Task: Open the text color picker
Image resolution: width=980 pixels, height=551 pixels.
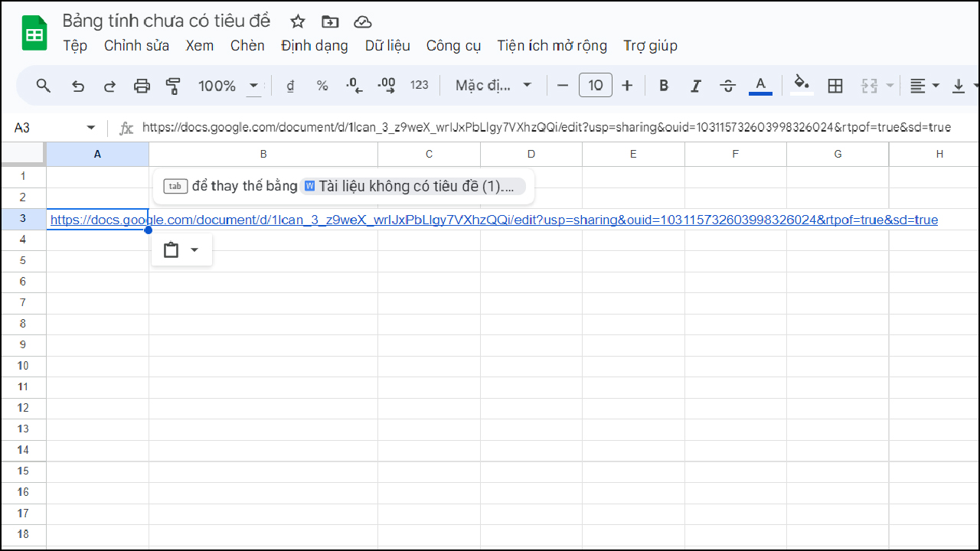Action: pos(760,86)
